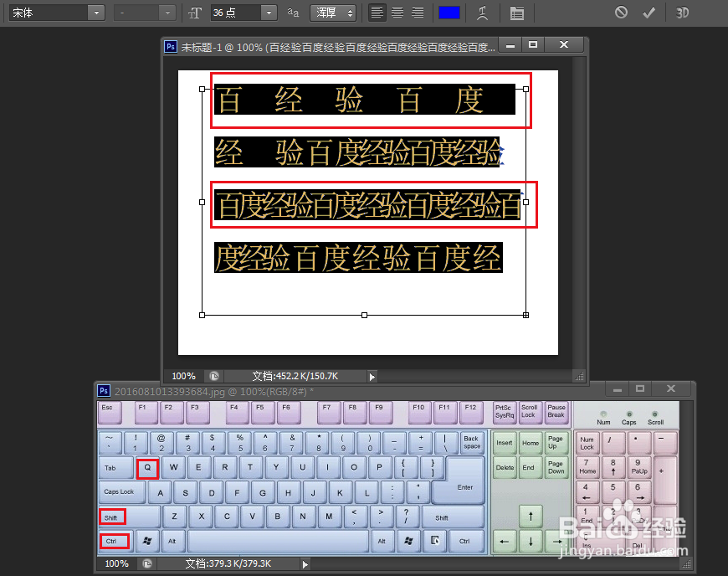
Task: Click the resize grip of 未标题-1 window
Action: pyautogui.click(x=579, y=377)
